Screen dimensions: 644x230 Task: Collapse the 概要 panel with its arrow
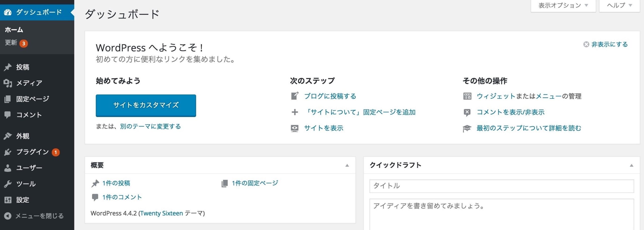pyautogui.click(x=347, y=165)
